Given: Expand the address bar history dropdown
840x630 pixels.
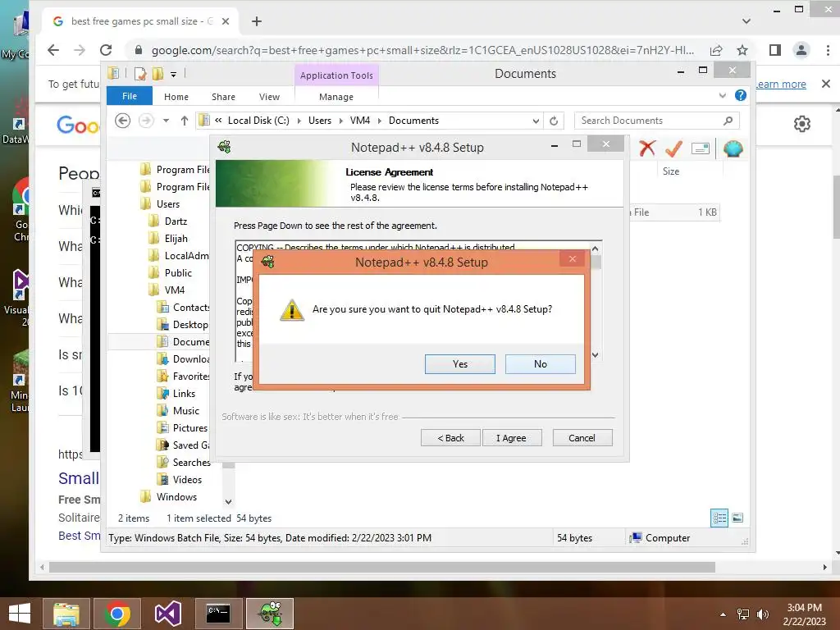Looking at the screenshot, I should click(x=536, y=121).
